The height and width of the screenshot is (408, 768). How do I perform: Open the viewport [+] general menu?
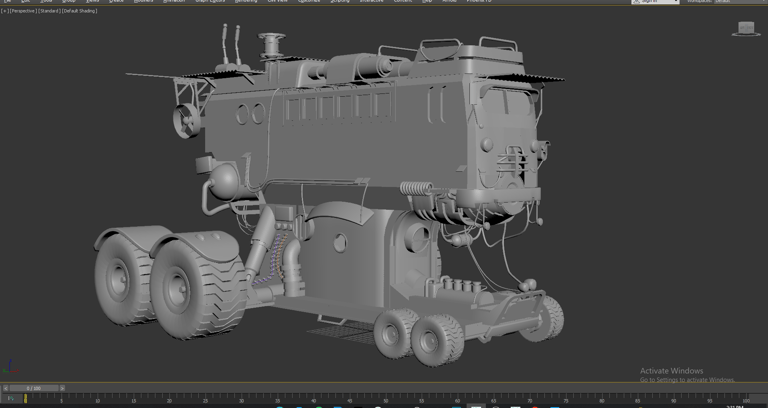pyautogui.click(x=4, y=11)
